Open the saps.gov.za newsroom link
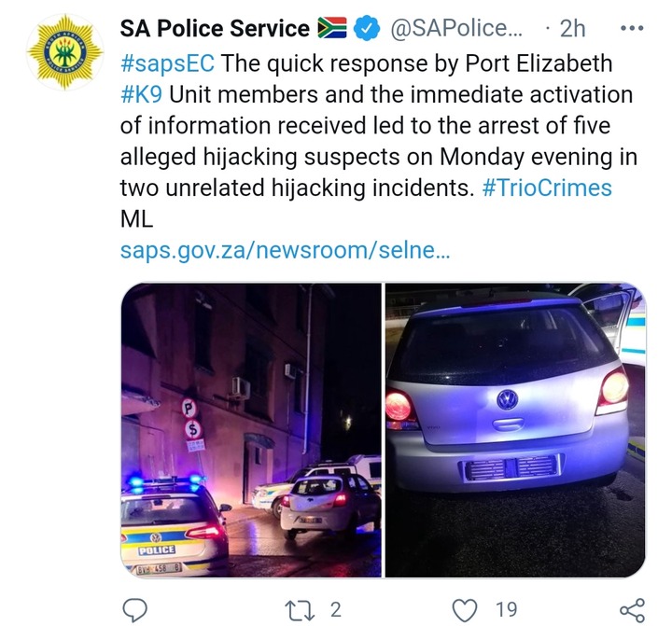This screenshot has height=626, width=672. pyautogui.click(x=285, y=250)
